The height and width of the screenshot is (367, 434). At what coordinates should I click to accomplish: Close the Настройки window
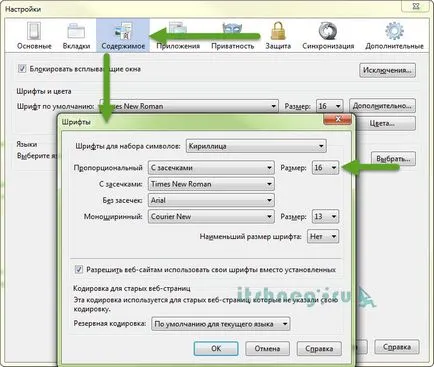(x=416, y=6)
